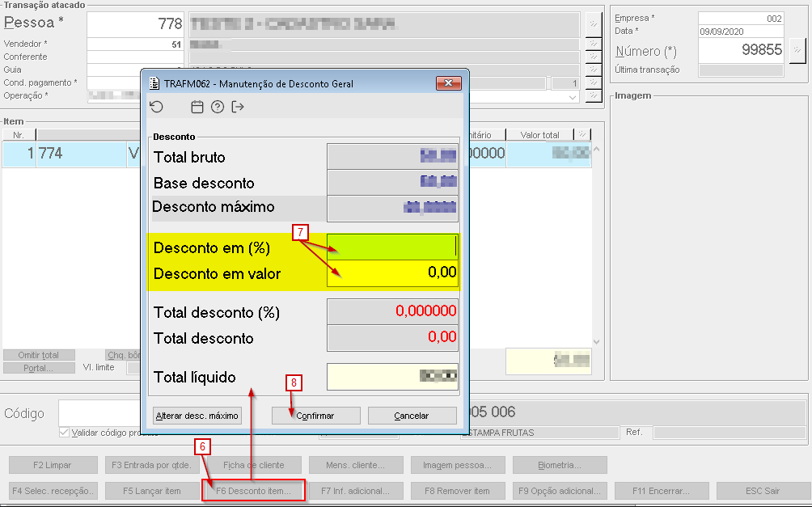Toggle the Validar código produto checkbox

[x=64, y=433]
